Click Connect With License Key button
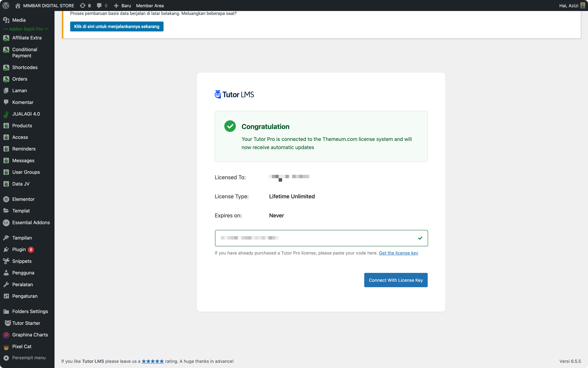 click(395, 280)
